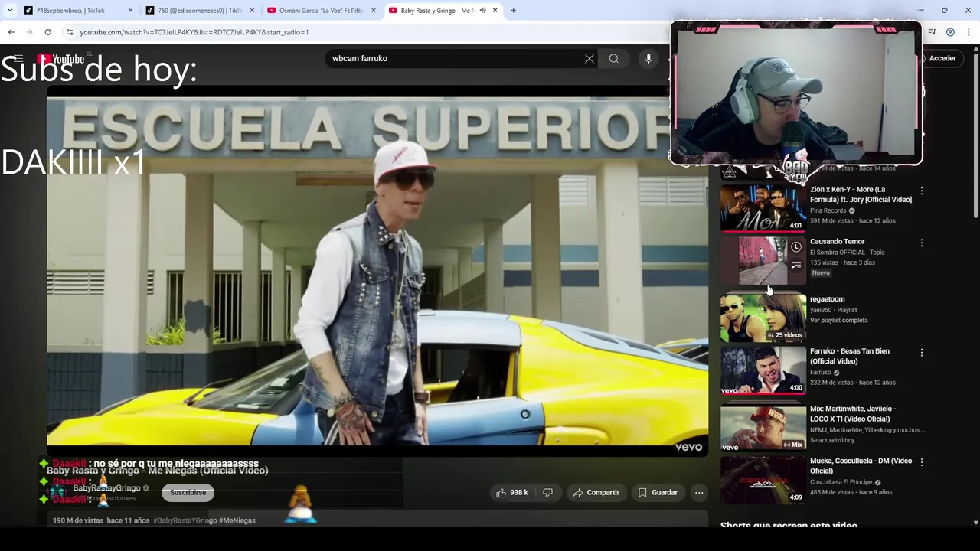Screen dimensions: 980x551
Task: Reload the current page
Action: pos(47,32)
